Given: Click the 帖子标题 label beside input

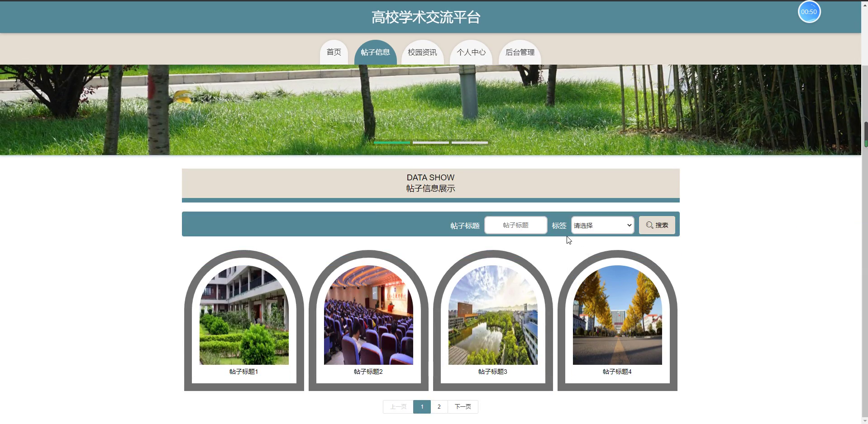Looking at the screenshot, I should pyautogui.click(x=465, y=226).
